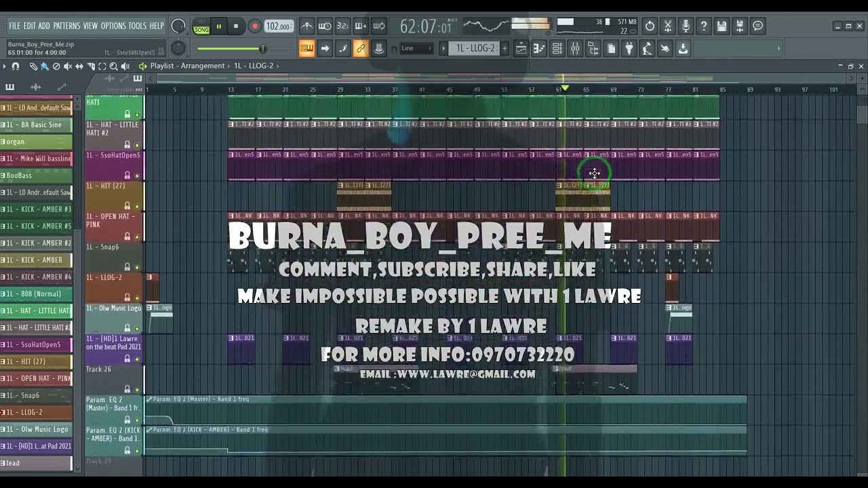Click the green song position slider
This screenshot has height=488, width=868.
pyautogui.click(x=231, y=48)
